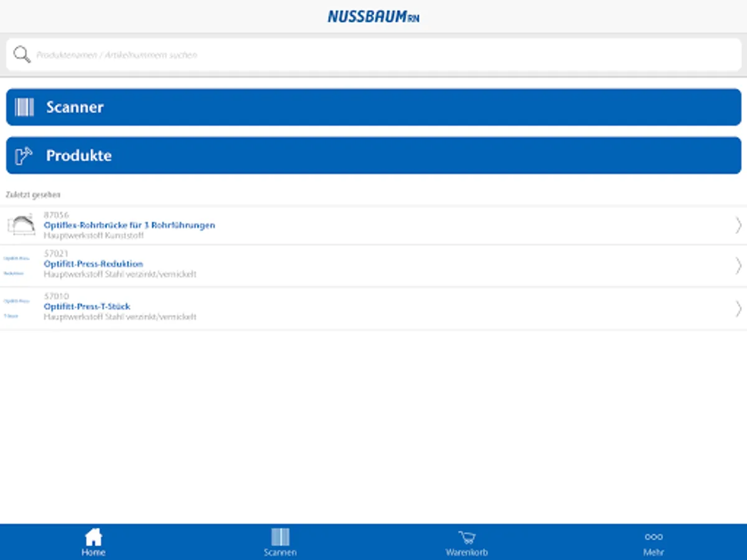Switch to the Scannen tab

point(280,542)
